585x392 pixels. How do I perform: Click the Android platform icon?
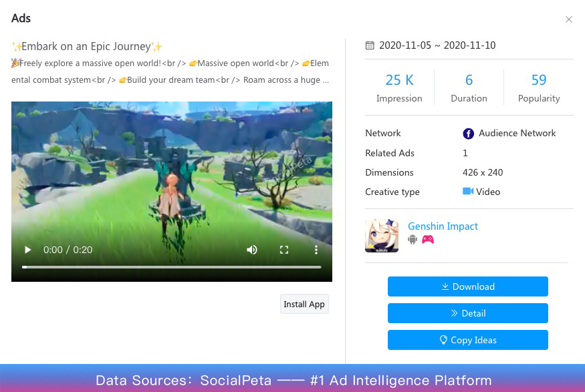pos(413,240)
